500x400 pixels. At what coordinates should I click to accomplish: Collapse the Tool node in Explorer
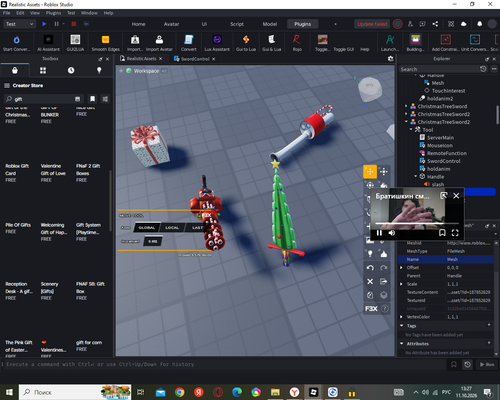pos(411,130)
